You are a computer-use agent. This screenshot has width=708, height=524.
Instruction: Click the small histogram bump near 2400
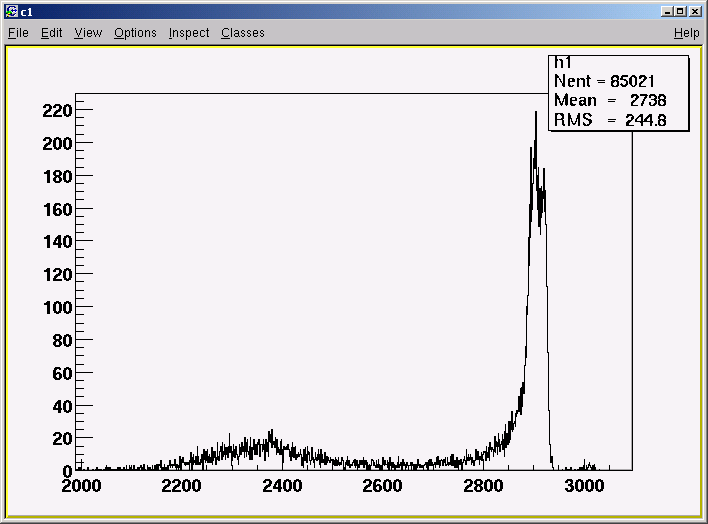point(271,443)
